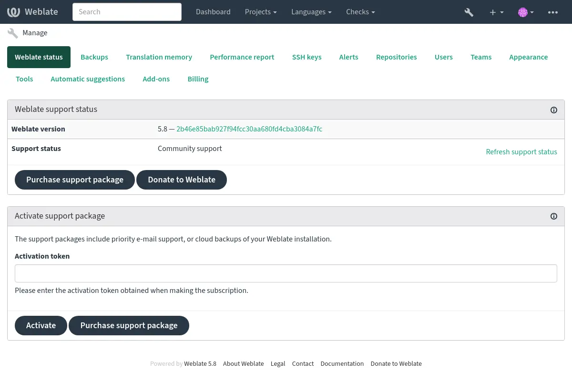Click the three-dots more menu icon
Viewport: 572px width, 392px height.
click(x=553, y=12)
